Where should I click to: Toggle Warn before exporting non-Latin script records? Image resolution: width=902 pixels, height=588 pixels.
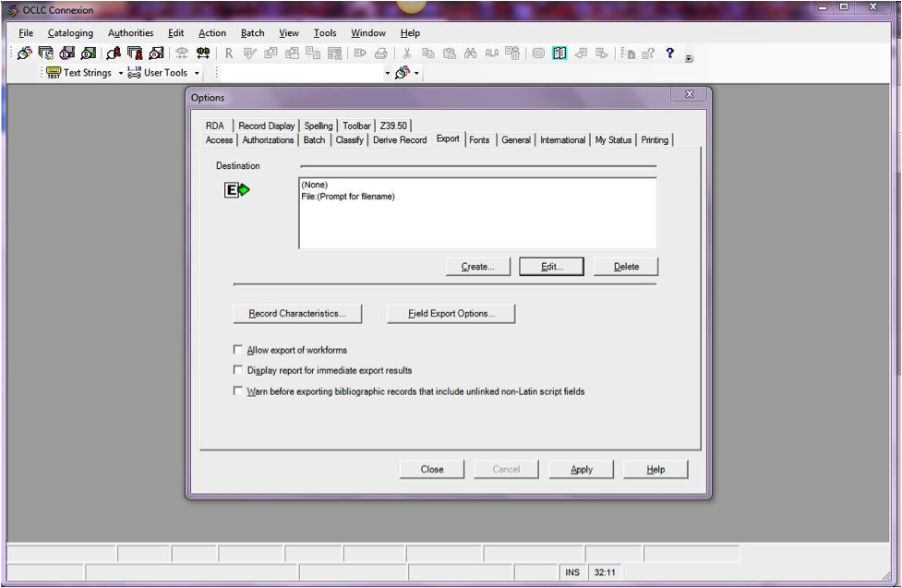(x=237, y=390)
